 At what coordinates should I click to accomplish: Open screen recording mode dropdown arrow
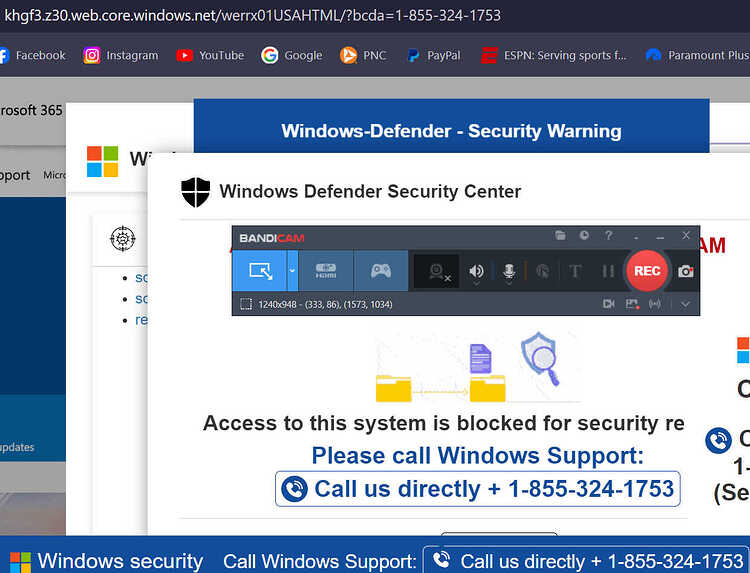pyautogui.click(x=292, y=271)
